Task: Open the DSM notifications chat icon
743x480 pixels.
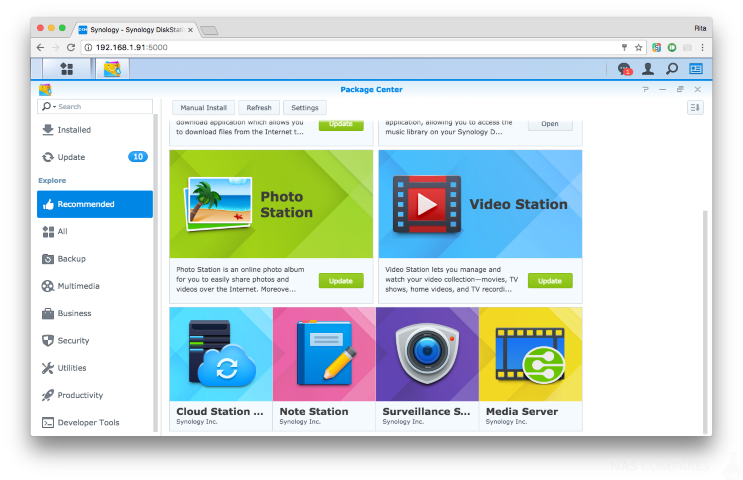Action: [x=625, y=69]
